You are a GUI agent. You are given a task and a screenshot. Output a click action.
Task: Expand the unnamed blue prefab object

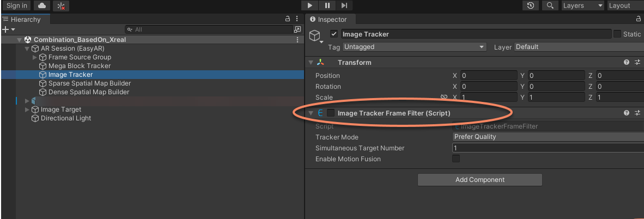pos(27,101)
